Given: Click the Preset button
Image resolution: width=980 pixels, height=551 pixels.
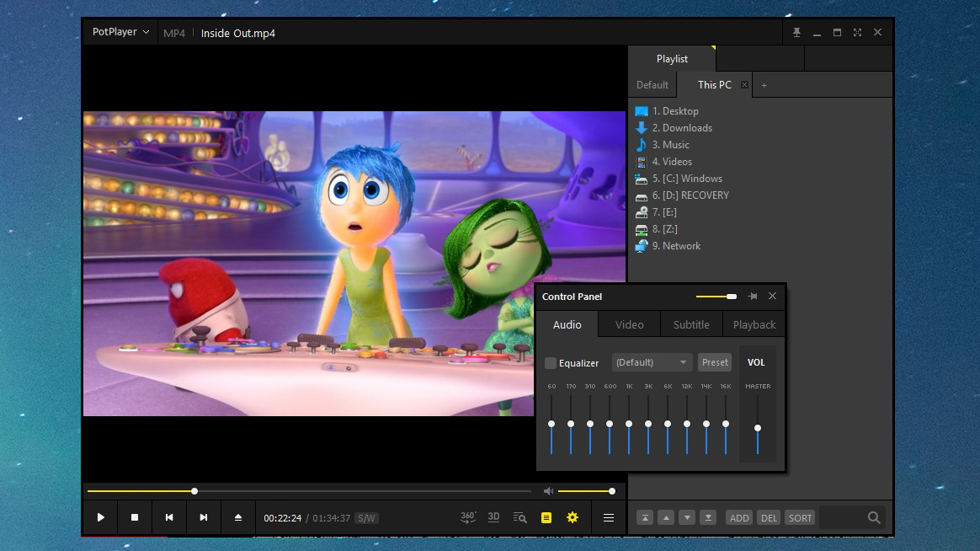Looking at the screenshot, I should point(715,362).
